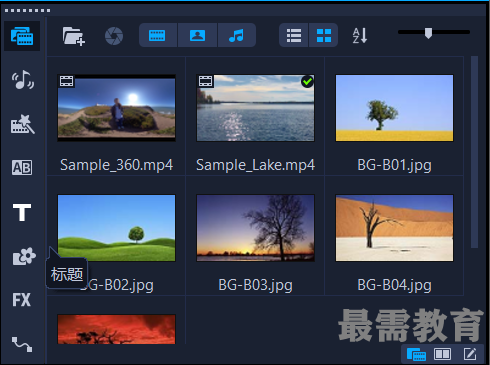
Task: Click the BG-B03.jpg file name
Action: pos(255,285)
